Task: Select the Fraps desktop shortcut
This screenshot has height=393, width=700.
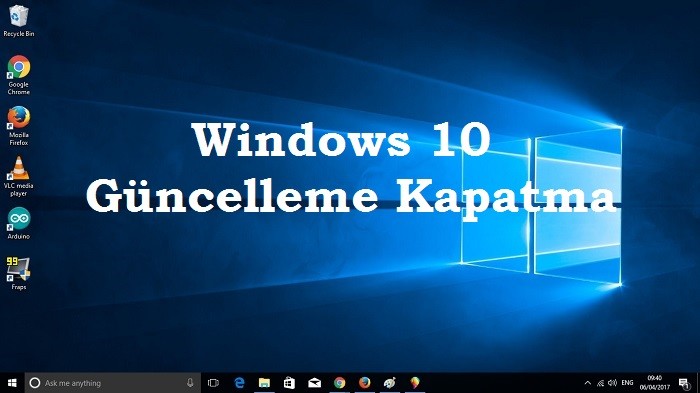Action: pyautogui.click(x=18, y=274)
